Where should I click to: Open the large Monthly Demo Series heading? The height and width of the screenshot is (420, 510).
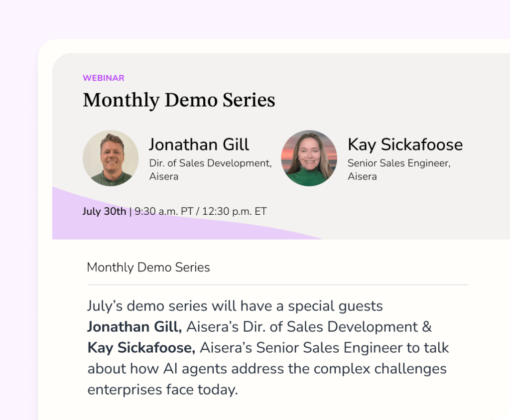[x=179, y=100]
